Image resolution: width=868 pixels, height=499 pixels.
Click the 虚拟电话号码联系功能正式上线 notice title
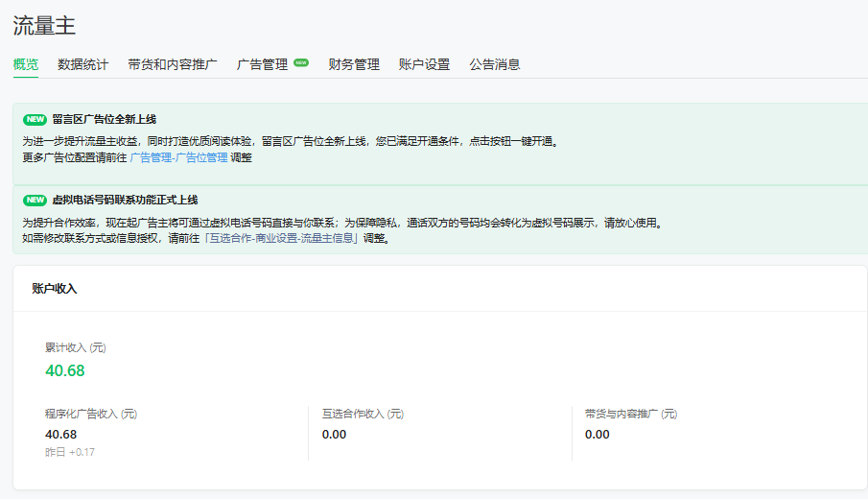click(124, 201)
